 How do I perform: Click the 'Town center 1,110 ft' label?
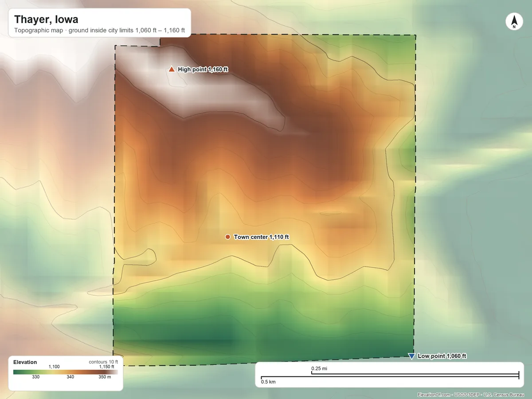tap(261, 237)
